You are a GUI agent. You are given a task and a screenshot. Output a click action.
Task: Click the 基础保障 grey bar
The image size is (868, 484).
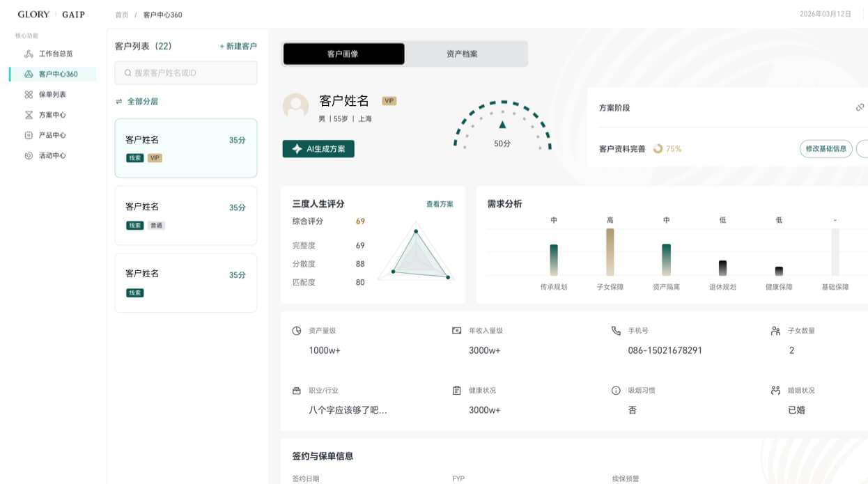point(835,252)
